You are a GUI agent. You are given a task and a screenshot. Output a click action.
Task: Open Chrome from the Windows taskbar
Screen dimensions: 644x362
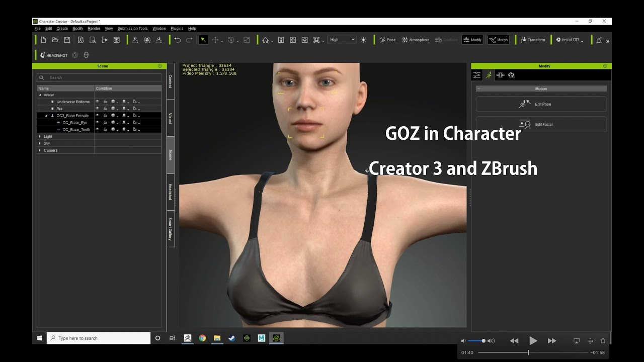pyautogui.click(x=202, y=338)
